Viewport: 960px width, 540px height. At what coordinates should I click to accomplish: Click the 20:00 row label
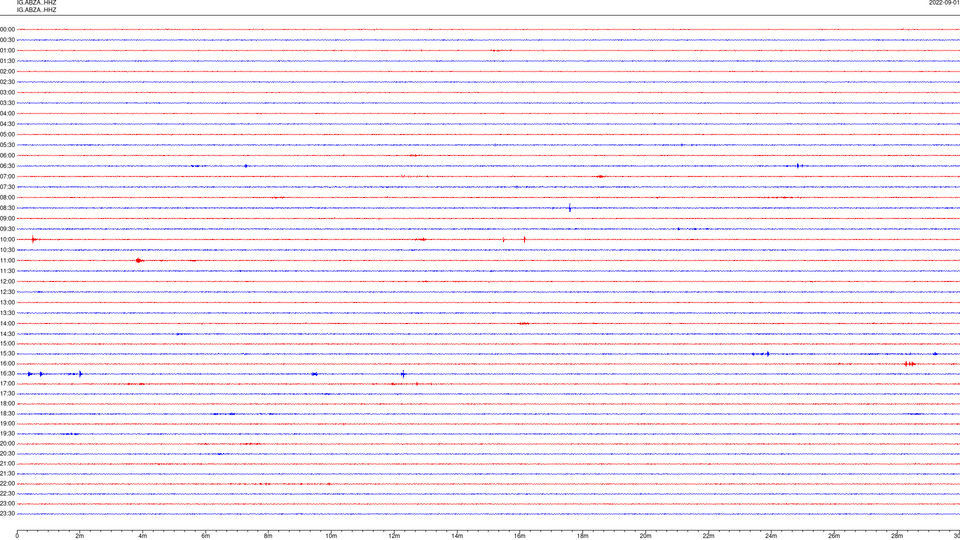click(x=7, y=444)
